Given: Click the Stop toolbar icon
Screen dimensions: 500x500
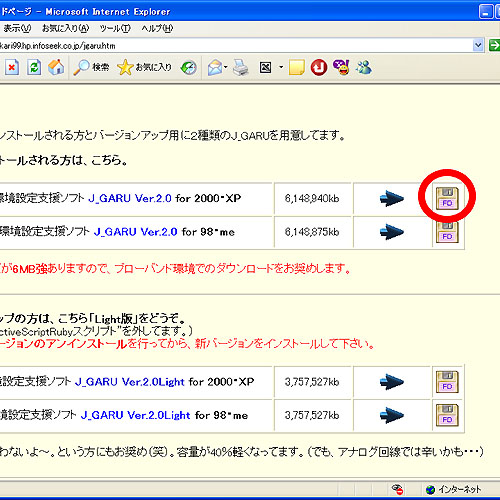Looking at the screenshot, I should coord(12,68).
